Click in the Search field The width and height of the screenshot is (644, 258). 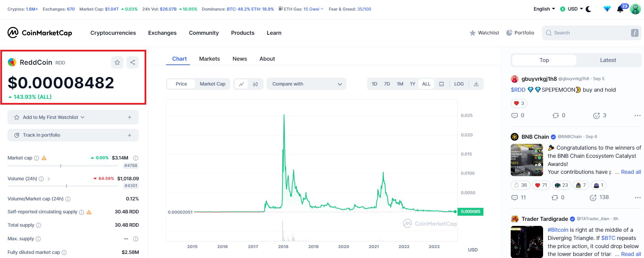pos(591,33)
